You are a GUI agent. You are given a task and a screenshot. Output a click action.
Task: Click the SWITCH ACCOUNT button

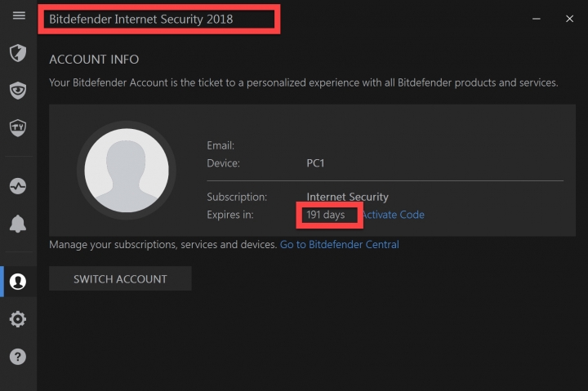click(x=120, y=278)
